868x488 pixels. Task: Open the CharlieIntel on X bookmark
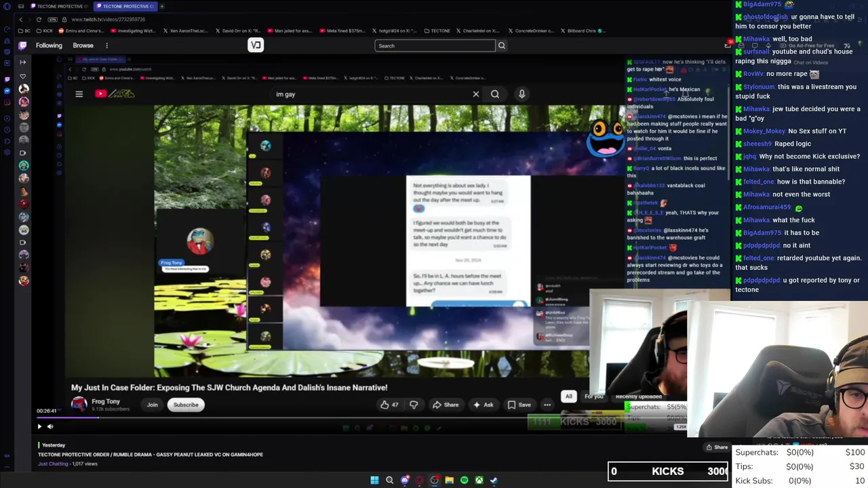tap(477, 30)
